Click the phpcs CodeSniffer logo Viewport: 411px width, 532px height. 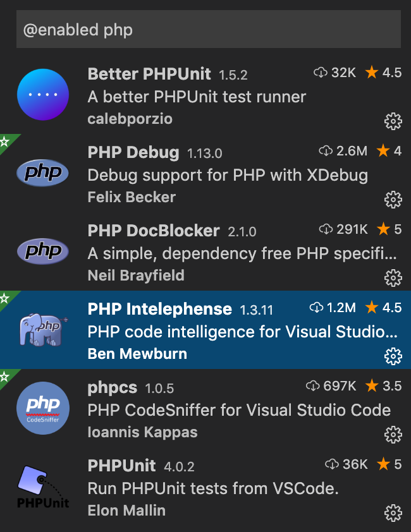(x=42, y=408)
